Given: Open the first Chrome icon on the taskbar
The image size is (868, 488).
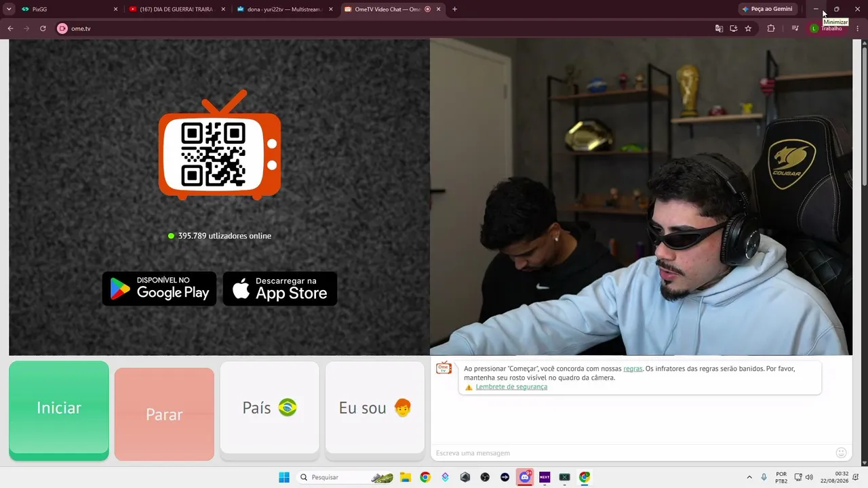Looking at the screenshot, I should [425, 477].
